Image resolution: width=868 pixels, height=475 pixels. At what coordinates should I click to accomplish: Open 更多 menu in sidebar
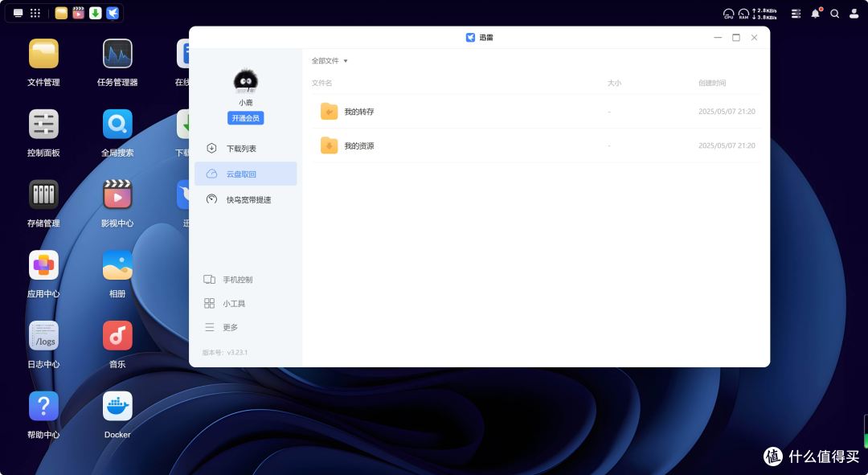pos(222,327)
